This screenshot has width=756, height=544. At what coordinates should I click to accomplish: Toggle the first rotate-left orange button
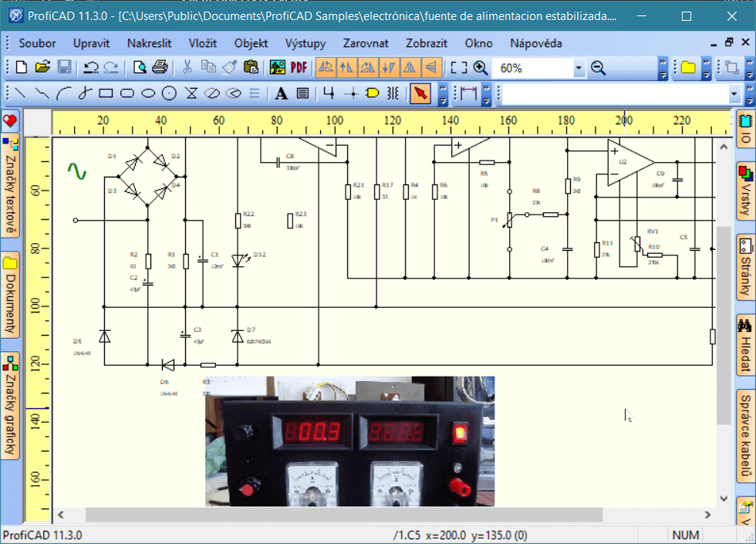coord(326,68)
